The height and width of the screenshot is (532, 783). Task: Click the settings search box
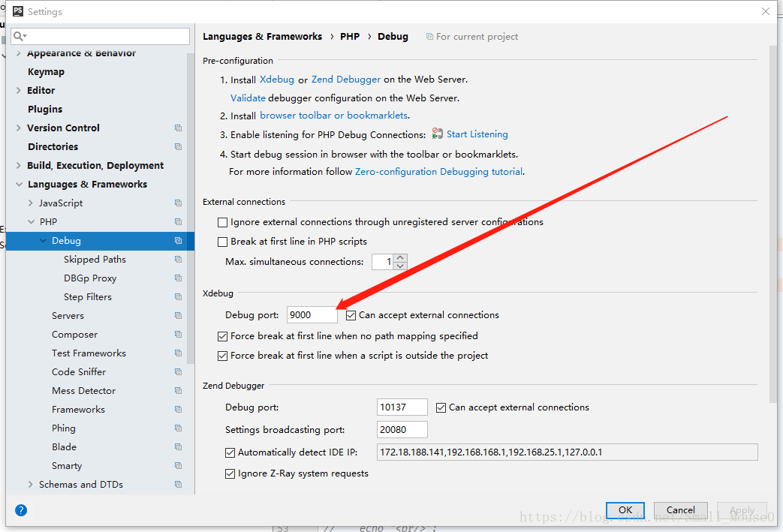click(x=101, y=36)
